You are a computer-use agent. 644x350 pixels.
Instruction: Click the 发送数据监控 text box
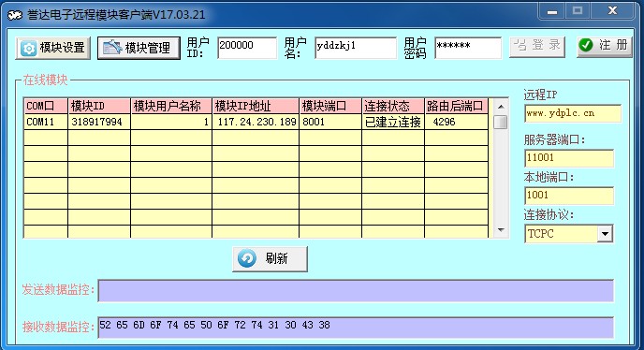tap(356, 291)
